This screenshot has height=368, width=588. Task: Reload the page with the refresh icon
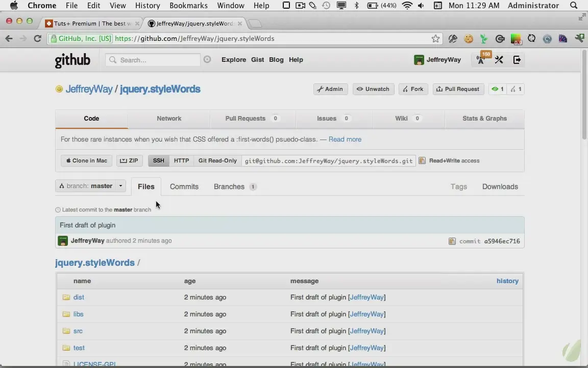coord(37,38)
